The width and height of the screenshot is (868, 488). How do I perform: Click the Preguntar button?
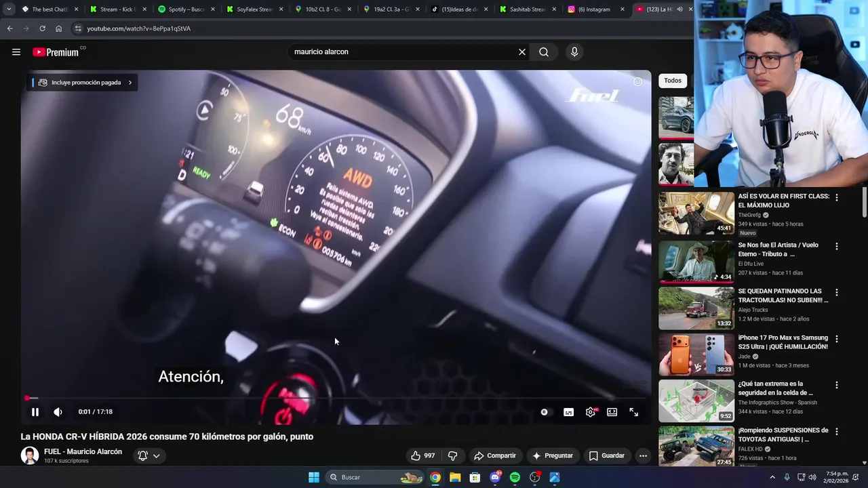click(x=553, y=455)
